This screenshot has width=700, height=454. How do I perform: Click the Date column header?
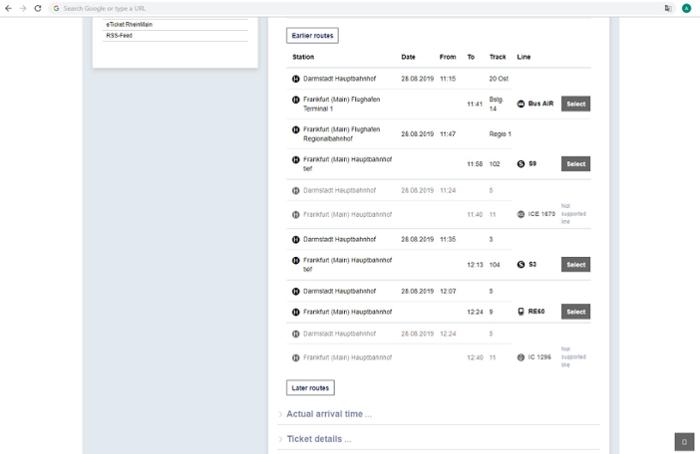tap(408, 57)
